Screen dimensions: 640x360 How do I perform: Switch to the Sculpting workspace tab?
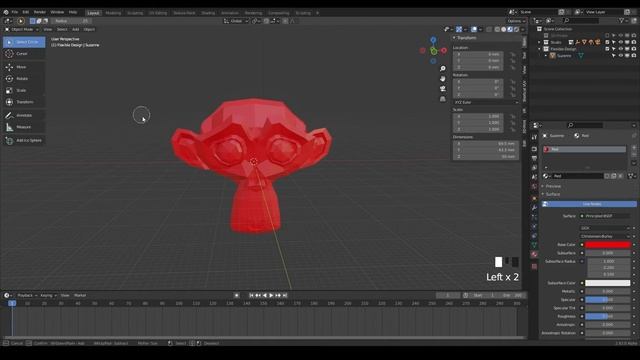[x=135, y=13]
